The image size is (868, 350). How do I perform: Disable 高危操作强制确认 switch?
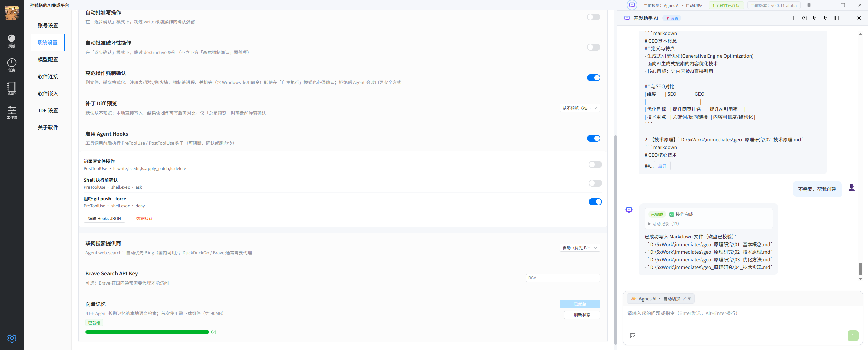(x=594, y=78)
